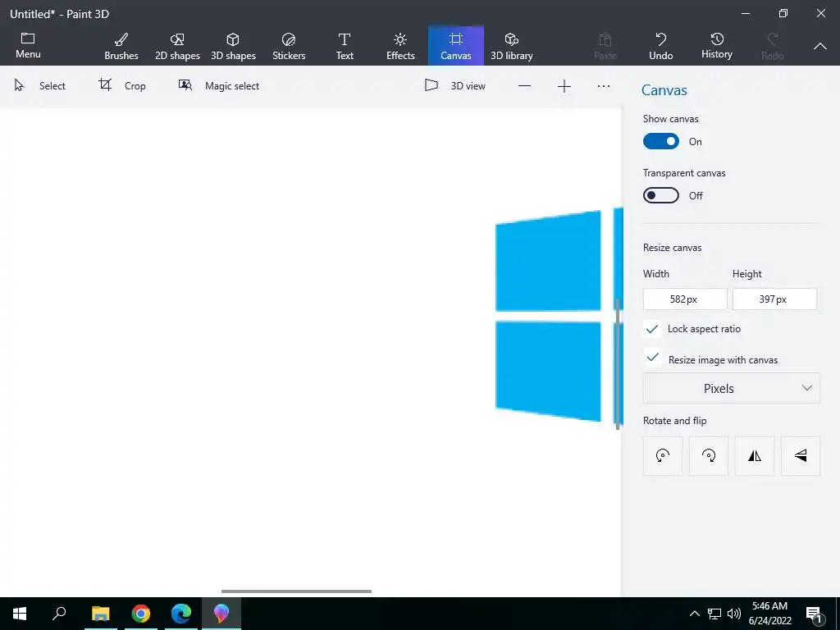This screenshot has height=630, width=840.
Task: Open the network icon in the tray
Action: point(714,614)
